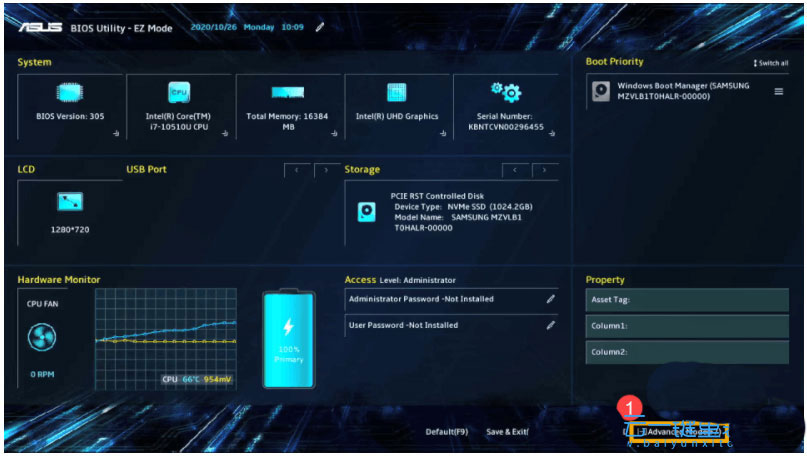Go to next Storage device
807x456 pixels.
(545, 170)
